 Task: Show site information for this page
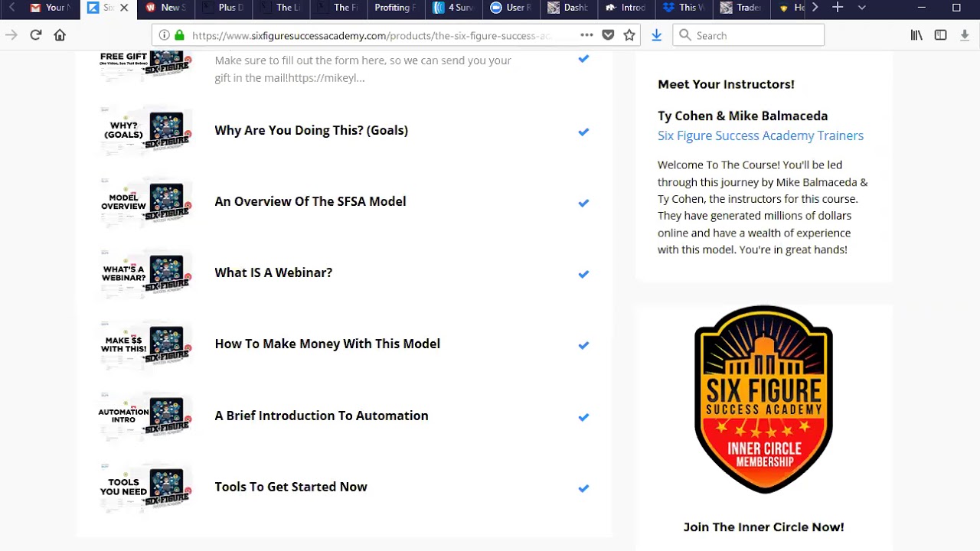(164, 35)
